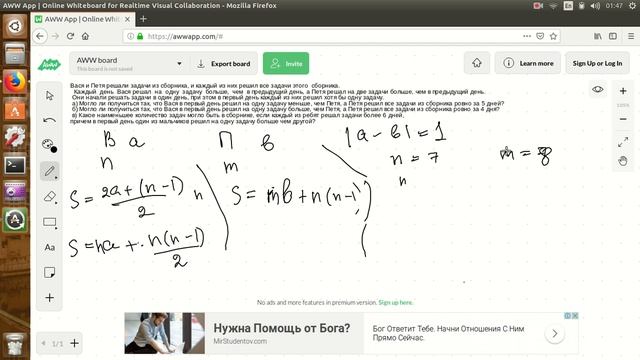Undo the last drawing stroke
Image resolution: width=640 pixels, height=360 pixels.
coord(49,120)
